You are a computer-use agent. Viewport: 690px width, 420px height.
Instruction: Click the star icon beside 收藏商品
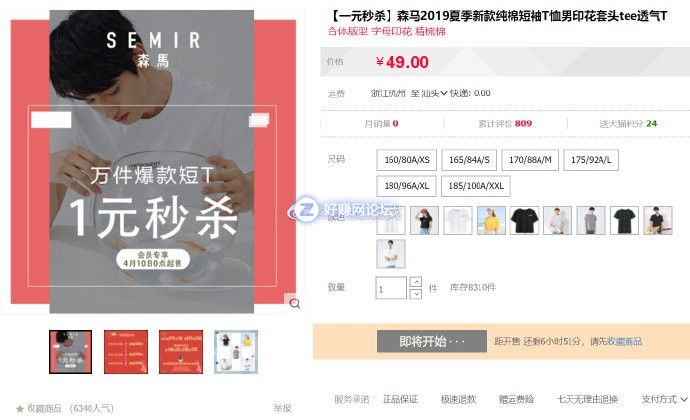pyautogui.click(x=20, y=409)
